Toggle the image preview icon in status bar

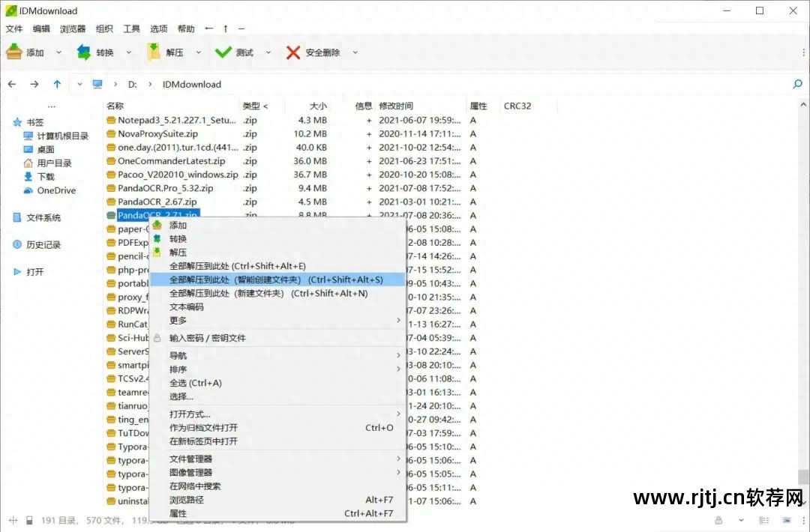[x=786, y=519]
